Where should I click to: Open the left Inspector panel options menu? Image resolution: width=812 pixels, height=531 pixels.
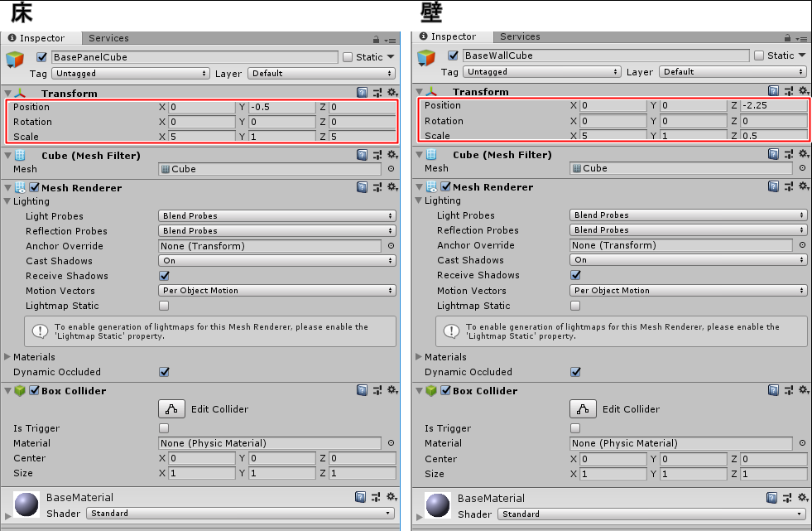coord(391,40)
